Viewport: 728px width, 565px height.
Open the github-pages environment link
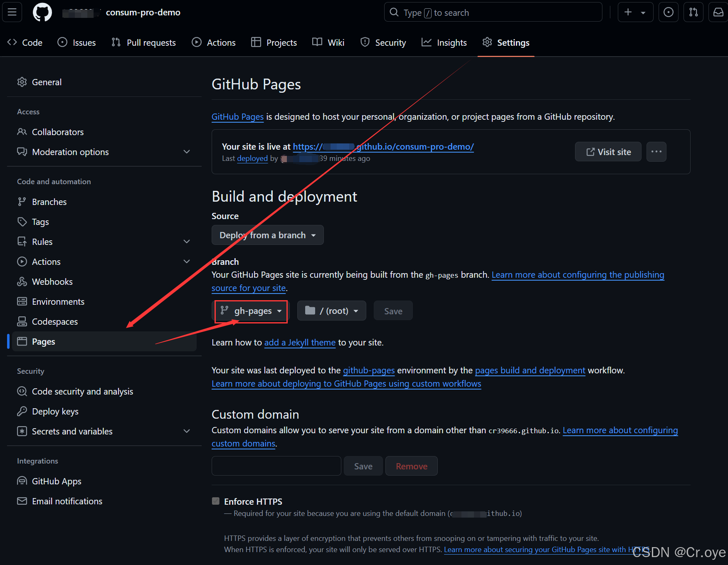369,370
